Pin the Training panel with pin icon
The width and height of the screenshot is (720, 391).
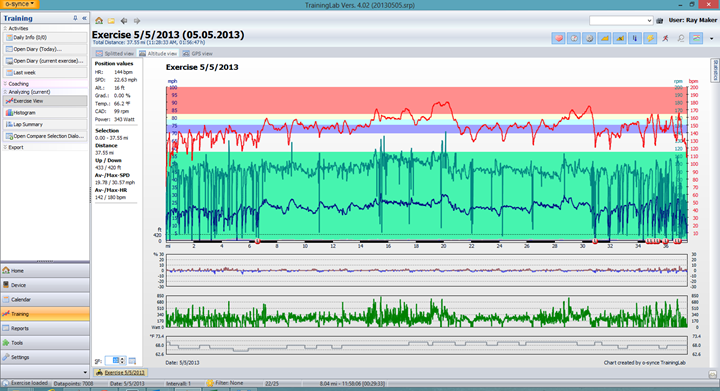[x=75, y=18]
